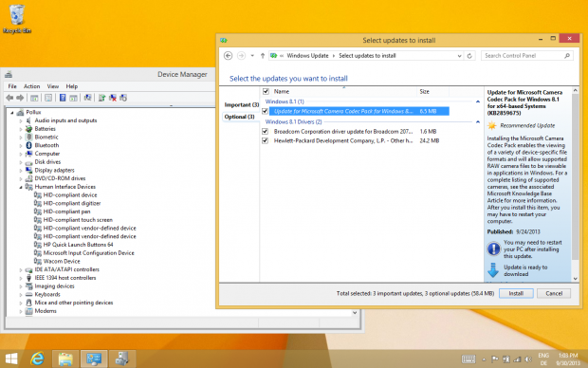
Task: Open the View menu in Device Manager
Action: click(53, 86)
